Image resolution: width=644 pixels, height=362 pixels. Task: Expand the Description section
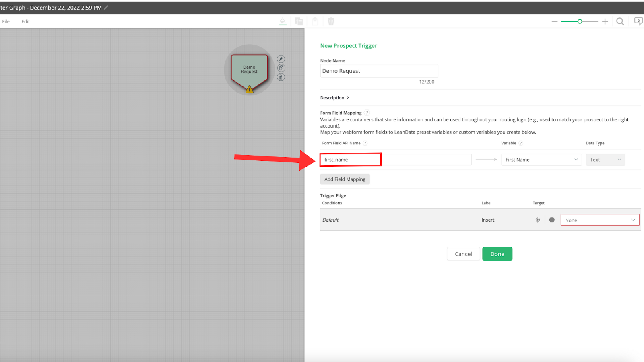(x=334, y=98)
